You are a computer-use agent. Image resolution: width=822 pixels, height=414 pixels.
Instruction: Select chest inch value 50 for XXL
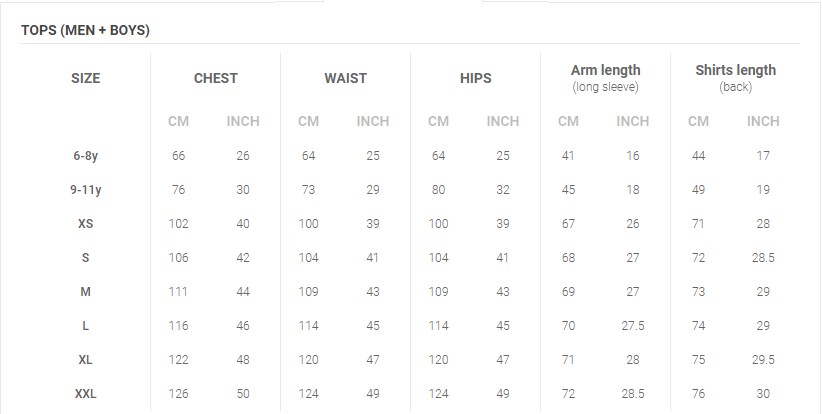243,394
